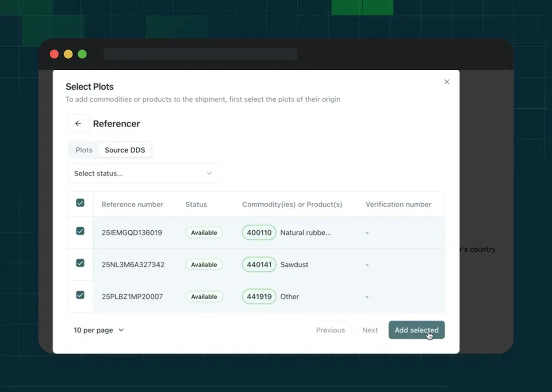Click the 400110 commodity code badge
The width and height of the screenshot is (552, 392).
(x=259, y=232)
